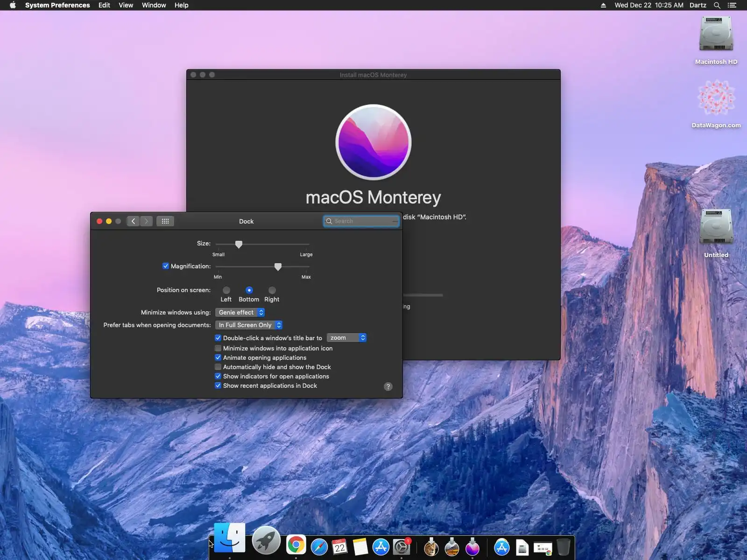Open Spotlight search magnifier in menu bar
The height and width of the screenshot is (560, 747).
click(717, 5)
